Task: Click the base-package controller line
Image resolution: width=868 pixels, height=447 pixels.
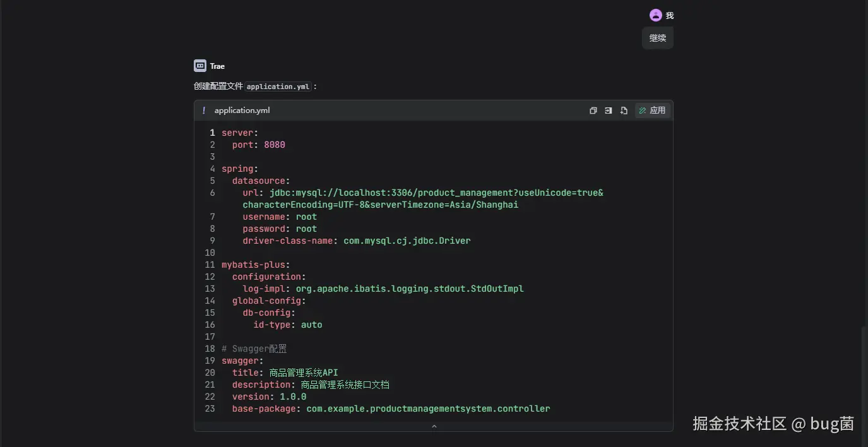Action: click(391, 408)
